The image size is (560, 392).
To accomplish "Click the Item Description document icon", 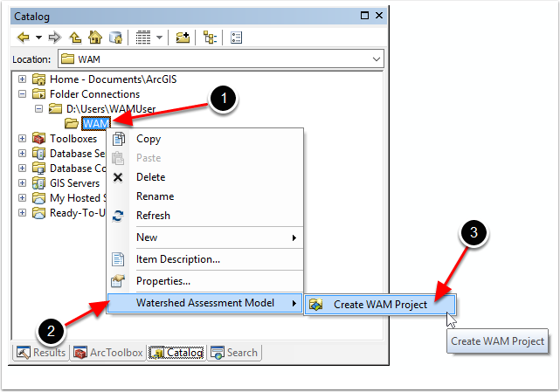I will (118, 259).
